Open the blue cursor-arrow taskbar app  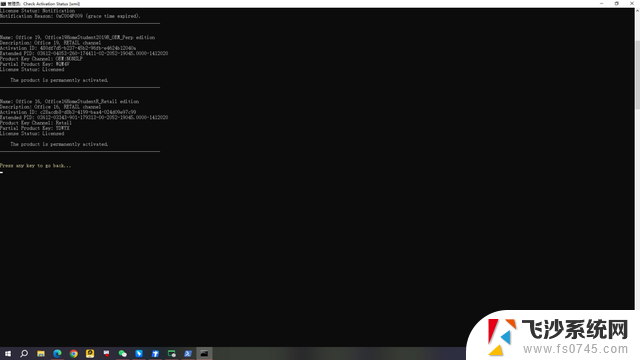[x=139, y=353]
